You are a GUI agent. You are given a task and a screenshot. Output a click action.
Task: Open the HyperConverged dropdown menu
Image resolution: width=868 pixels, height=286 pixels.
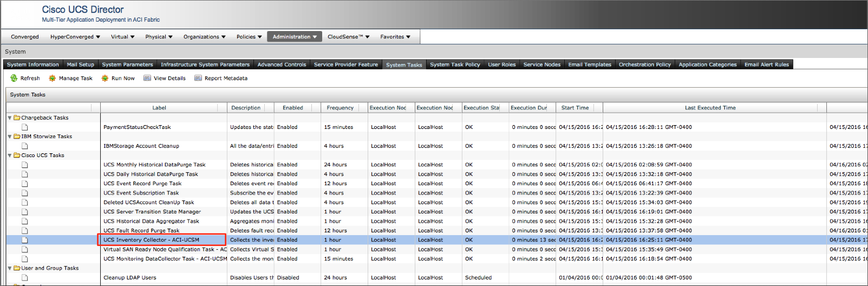click(75, 37)
